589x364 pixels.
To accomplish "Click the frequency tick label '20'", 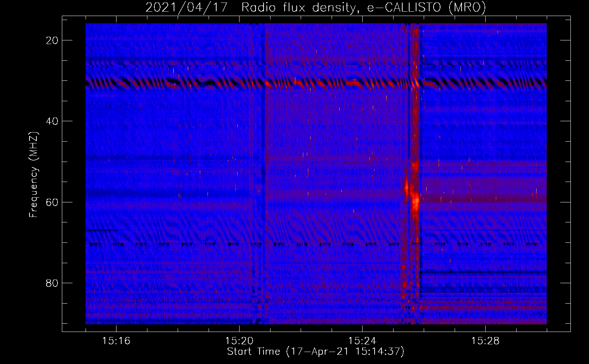I will point(52,40).
